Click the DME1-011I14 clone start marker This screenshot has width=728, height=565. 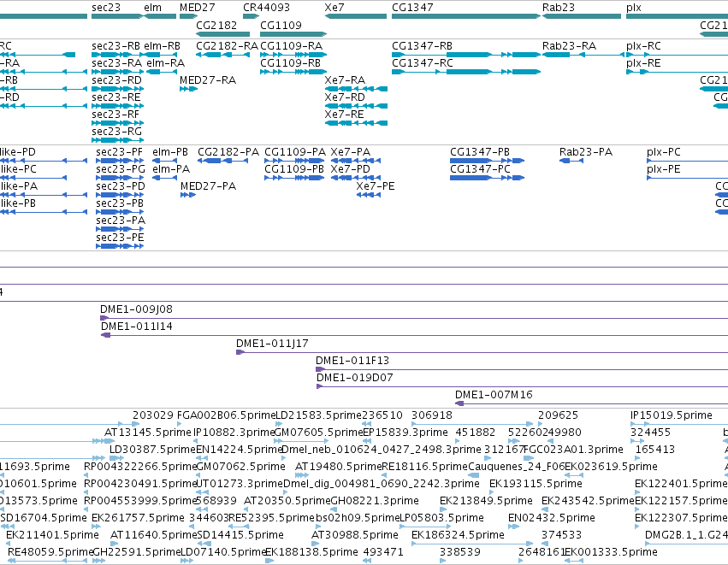(x=105, y=335)
